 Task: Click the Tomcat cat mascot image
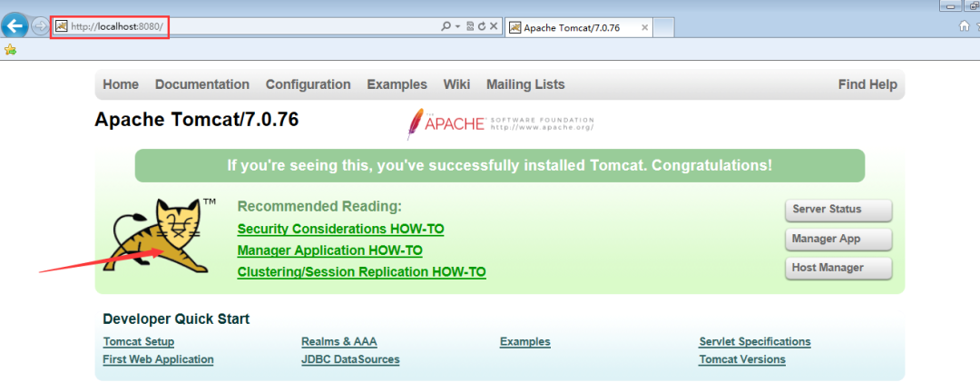159,236
